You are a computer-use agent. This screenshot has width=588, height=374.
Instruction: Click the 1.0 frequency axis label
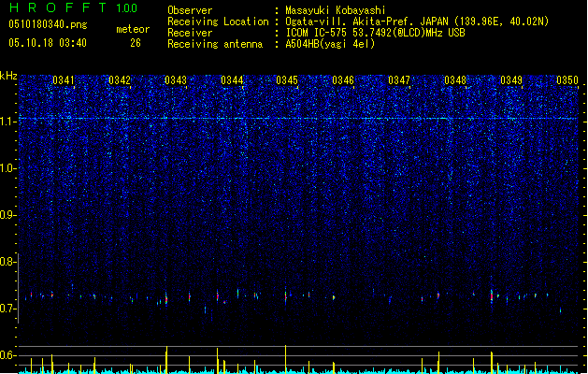click(8, 168)
